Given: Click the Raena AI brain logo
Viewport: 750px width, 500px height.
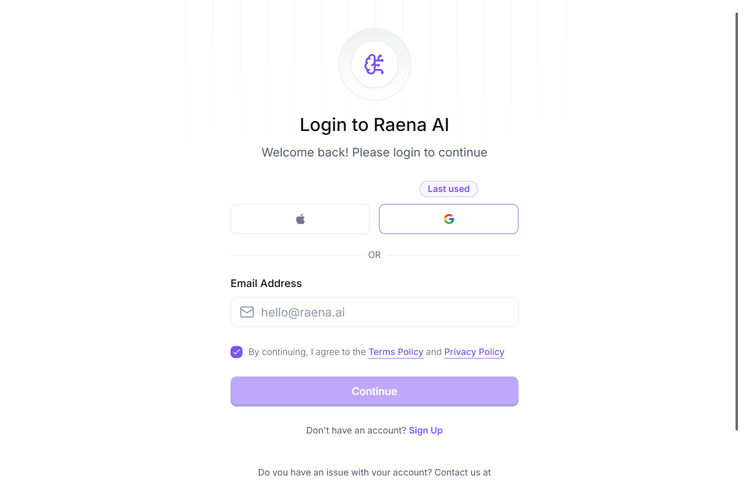Looking at the screenshot, I should (x=374, y=65).
